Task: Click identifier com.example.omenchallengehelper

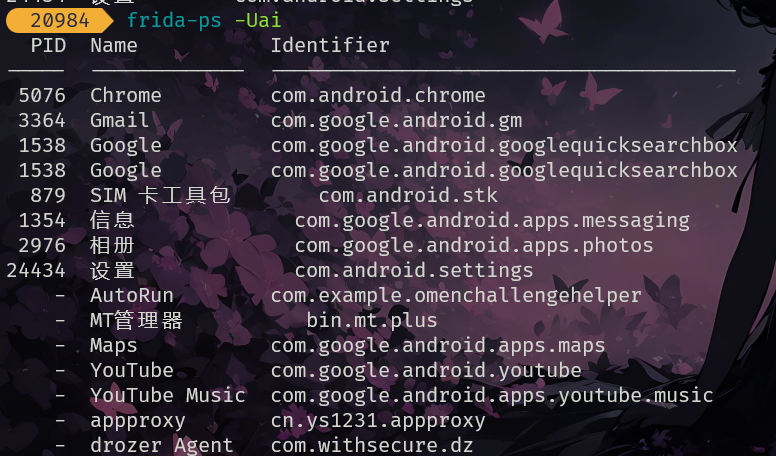Action: click(456, 297)
